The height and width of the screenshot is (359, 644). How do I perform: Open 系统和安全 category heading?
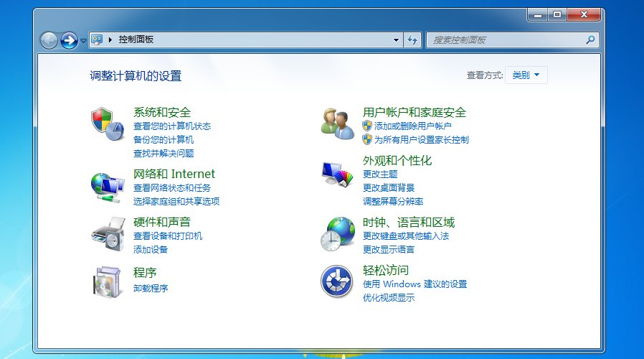coord(162,112)
